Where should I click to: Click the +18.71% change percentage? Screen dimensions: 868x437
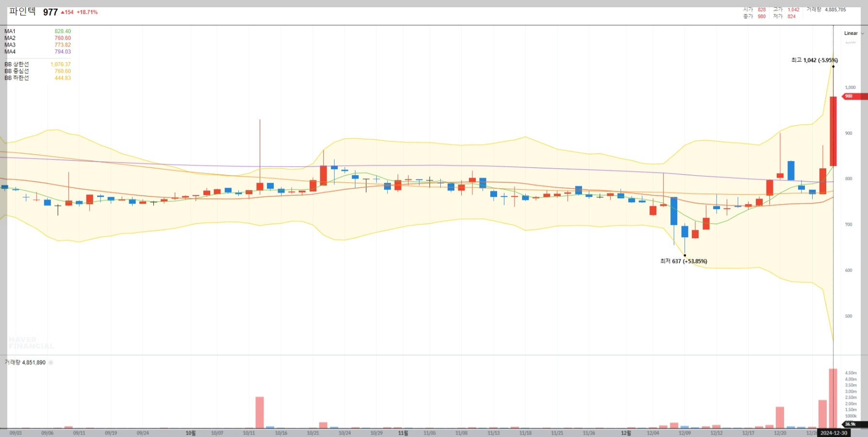(87, 12)
